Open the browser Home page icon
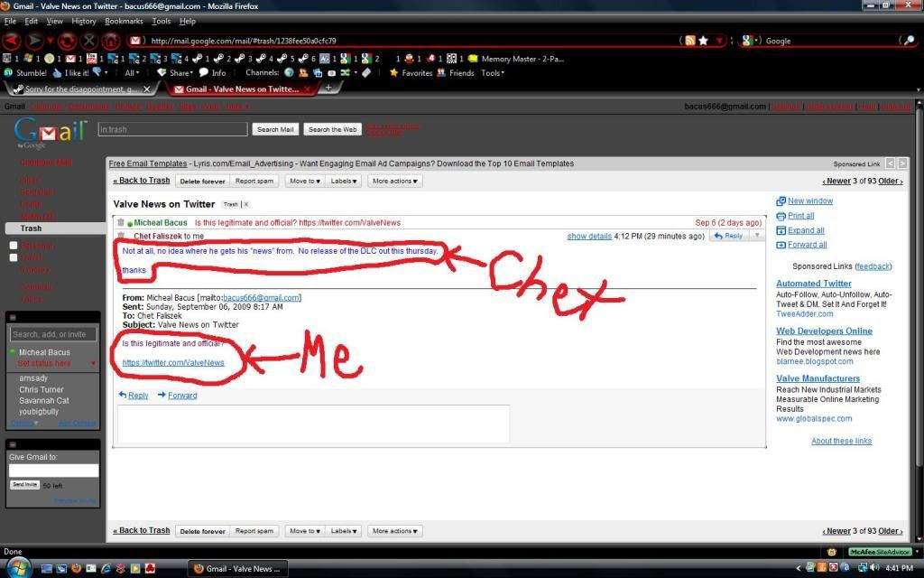 [x=111, y=41]
